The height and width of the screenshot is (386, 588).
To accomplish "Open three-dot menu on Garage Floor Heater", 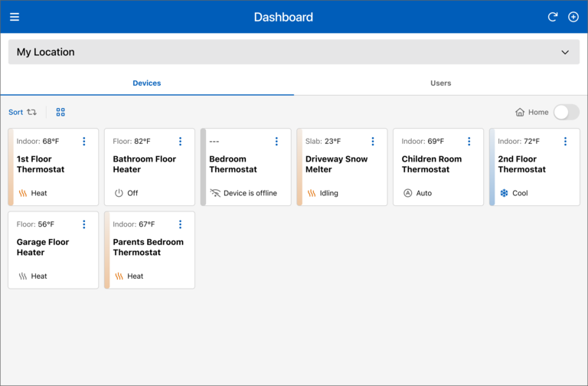I will 84,224.
